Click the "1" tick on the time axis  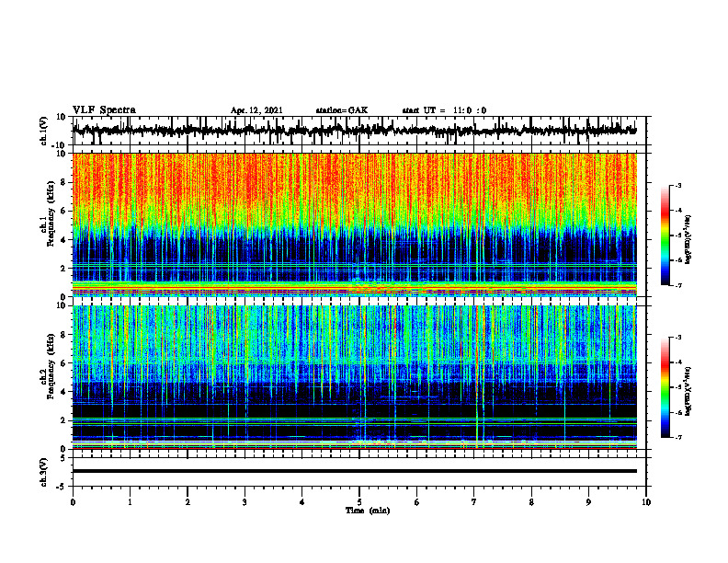[x=130, y=502]
